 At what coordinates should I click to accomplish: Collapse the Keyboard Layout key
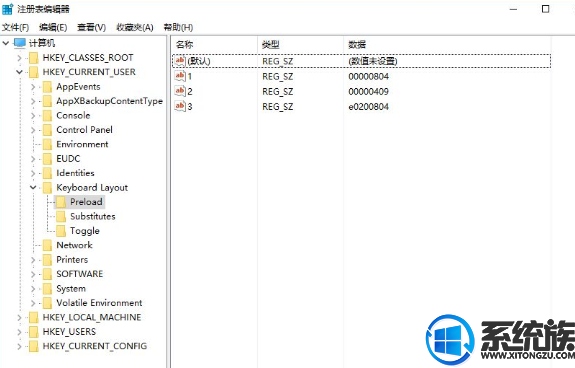pos(33,187)
